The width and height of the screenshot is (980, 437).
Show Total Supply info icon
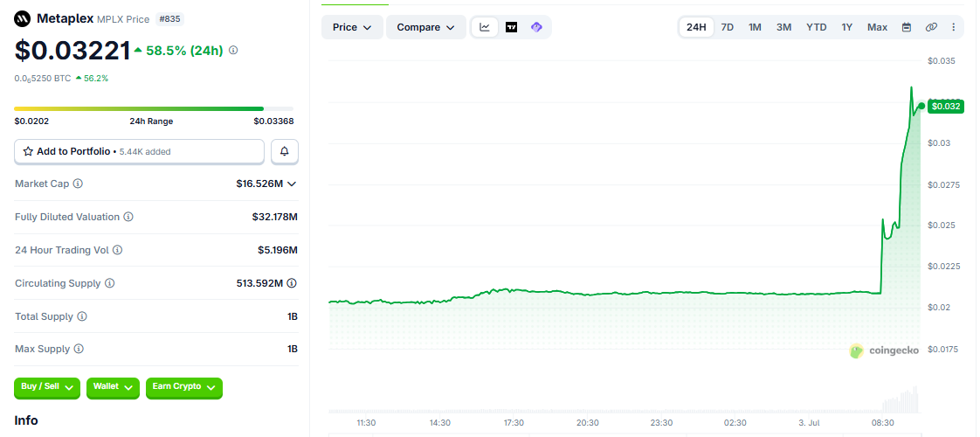82,316
